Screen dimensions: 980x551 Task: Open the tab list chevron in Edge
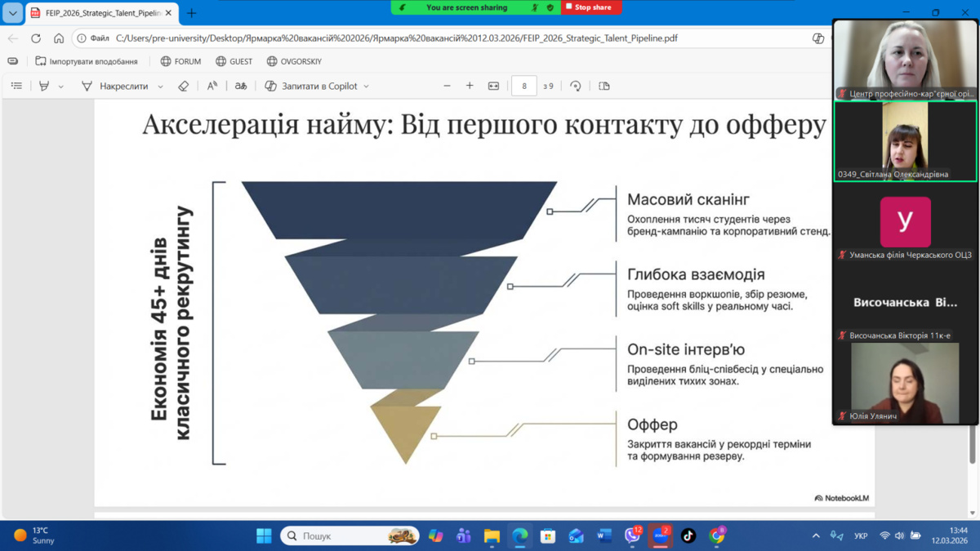12,13
